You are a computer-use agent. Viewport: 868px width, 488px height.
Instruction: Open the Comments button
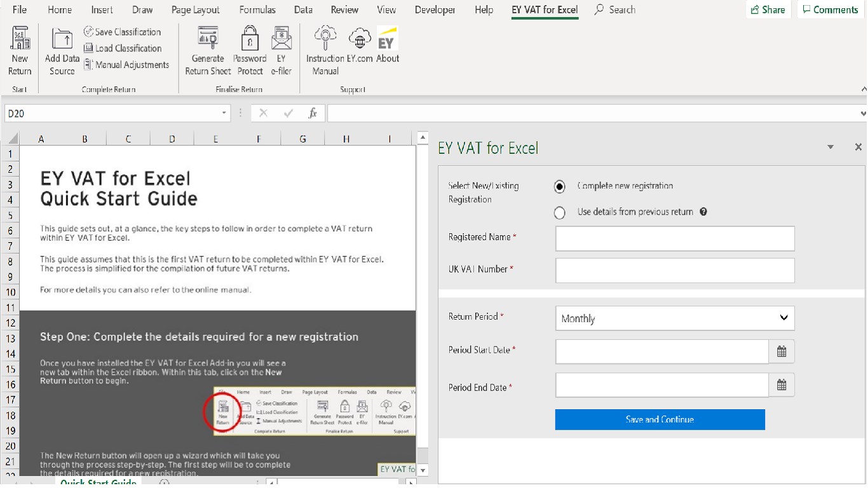coord(831,10)
